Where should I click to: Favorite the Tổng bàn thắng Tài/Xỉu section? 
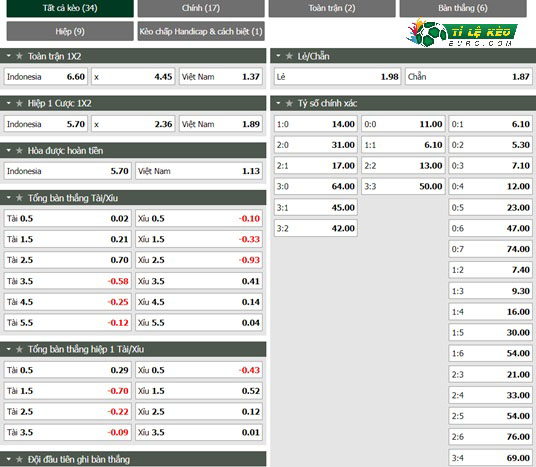point(19,198)
